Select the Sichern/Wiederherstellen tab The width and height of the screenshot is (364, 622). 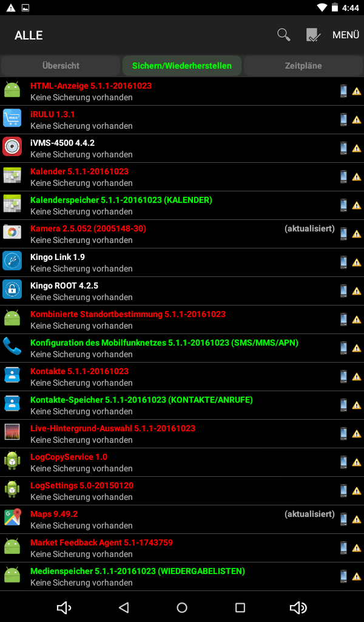point(182,66)
